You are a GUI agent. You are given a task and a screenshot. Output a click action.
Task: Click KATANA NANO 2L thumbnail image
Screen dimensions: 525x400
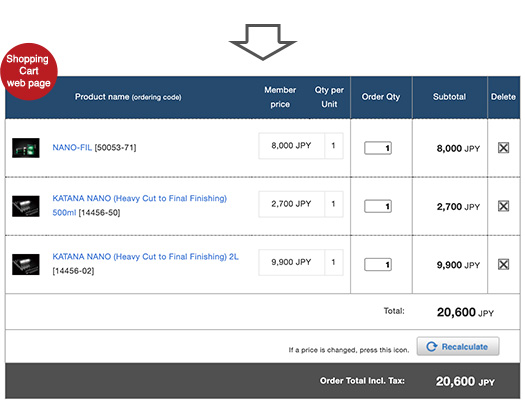[26, 264]
